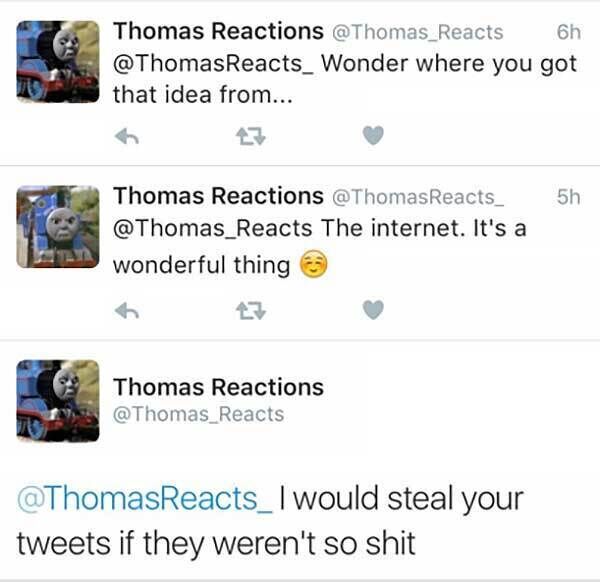Open Thomas Reactions name on 6h tweet

pos(218,31)
